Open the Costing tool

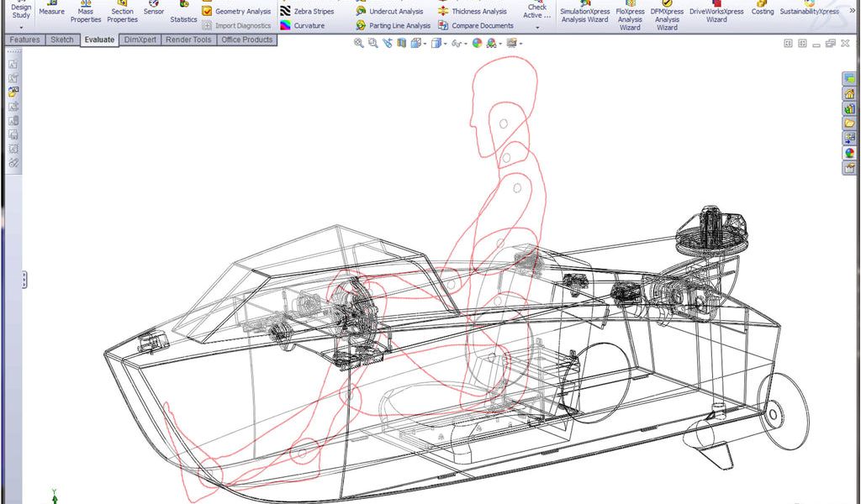point(762,8)
